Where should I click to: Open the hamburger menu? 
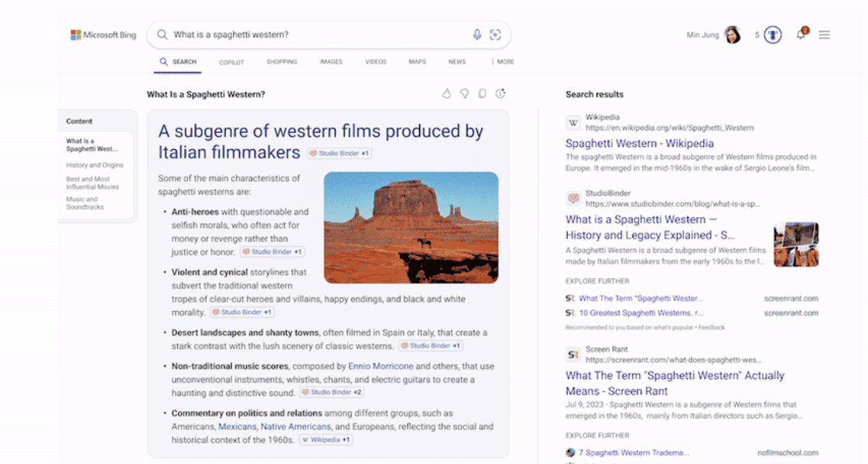[x=824, y=35]
